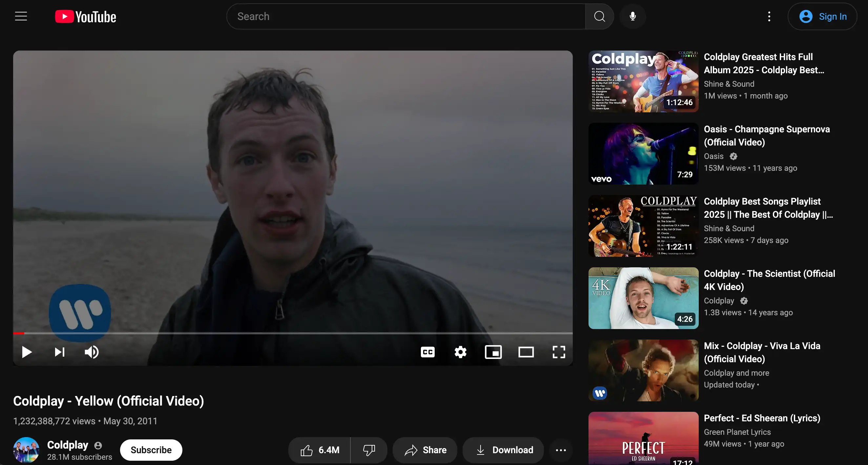Switch to theater mode

526,352
